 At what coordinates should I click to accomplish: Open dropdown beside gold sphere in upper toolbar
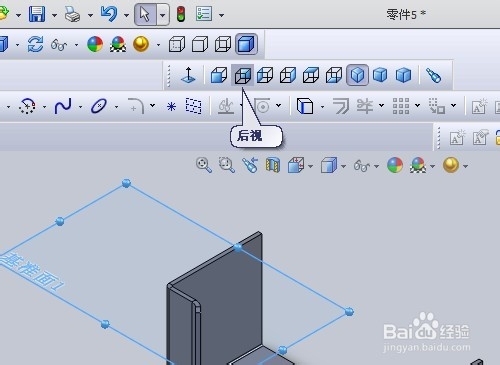[158, 45]
